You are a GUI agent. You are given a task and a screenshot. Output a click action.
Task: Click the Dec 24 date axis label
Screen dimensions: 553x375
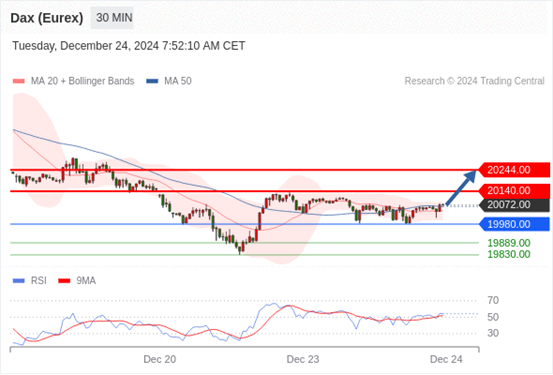[x=446, y=359]
